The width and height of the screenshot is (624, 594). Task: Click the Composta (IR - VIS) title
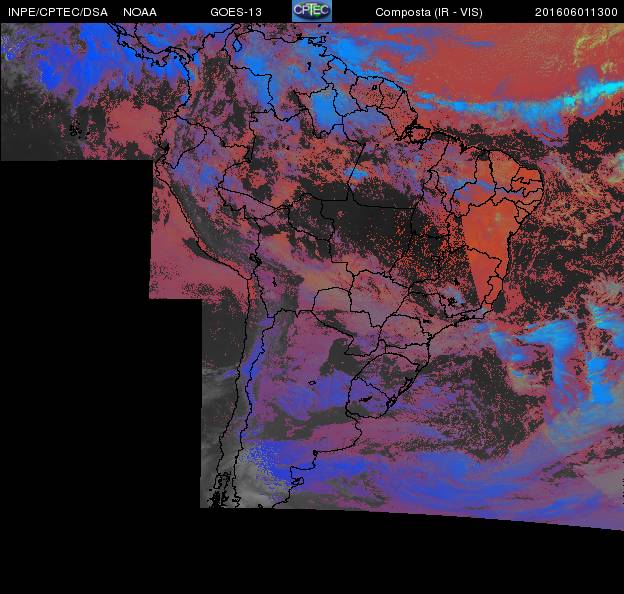click(429, 12)
